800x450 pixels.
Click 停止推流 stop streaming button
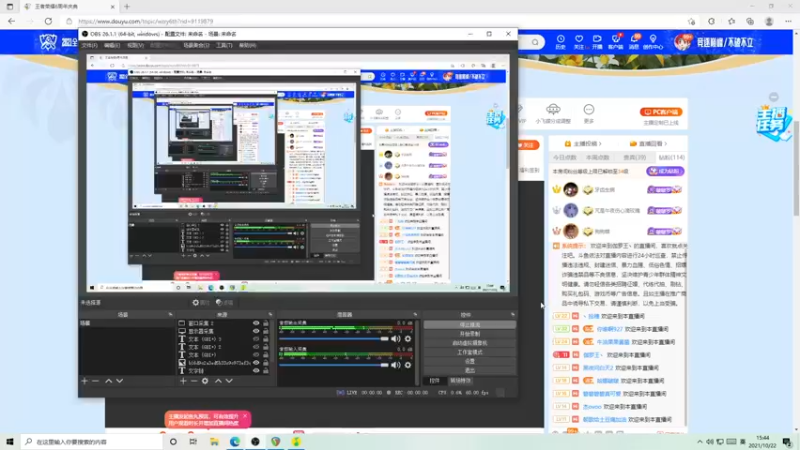point(469,324)
